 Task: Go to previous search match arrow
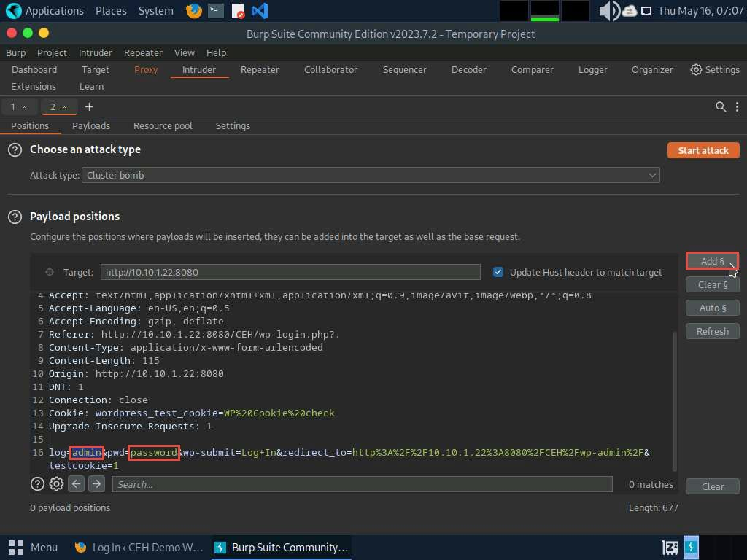click(76, 484)
